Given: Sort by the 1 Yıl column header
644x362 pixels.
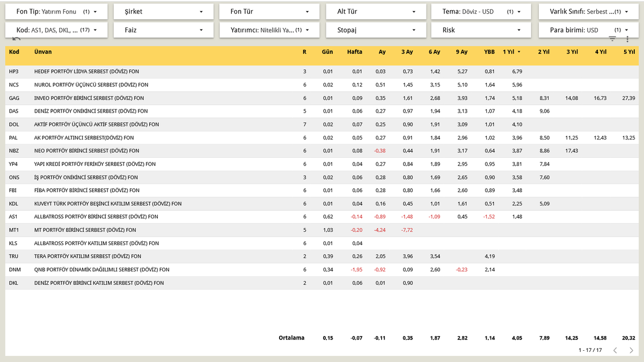Looking at the screenshot, I should [508, 52].
